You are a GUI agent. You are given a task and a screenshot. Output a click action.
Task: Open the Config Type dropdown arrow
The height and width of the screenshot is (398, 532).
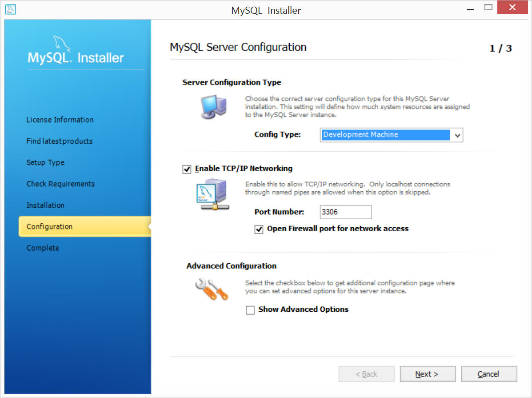457,135
